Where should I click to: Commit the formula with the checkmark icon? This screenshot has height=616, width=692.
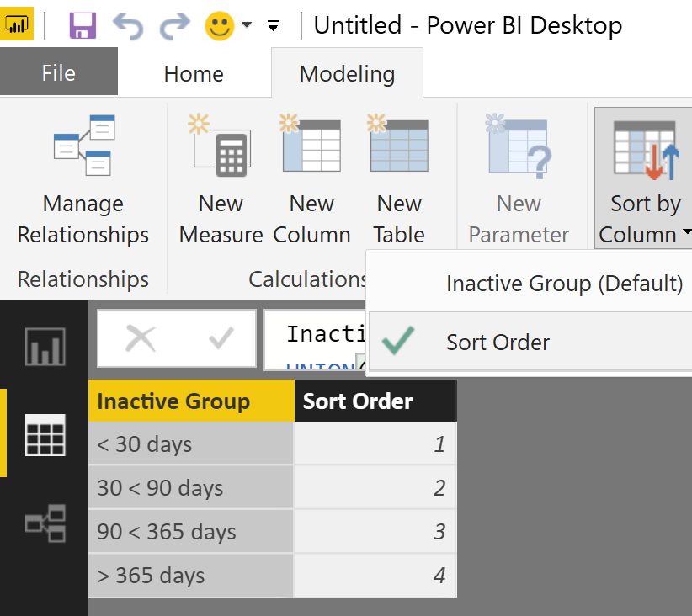(x=221, y=338)
